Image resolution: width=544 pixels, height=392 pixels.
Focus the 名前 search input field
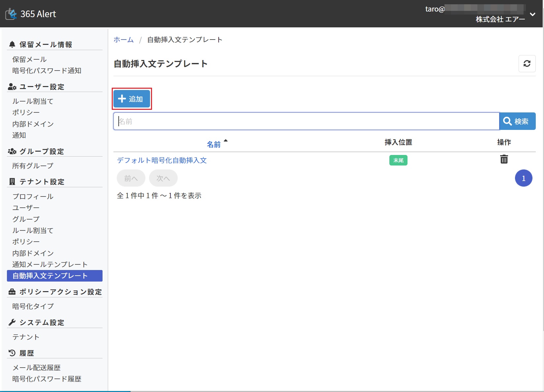click(306, 121)
